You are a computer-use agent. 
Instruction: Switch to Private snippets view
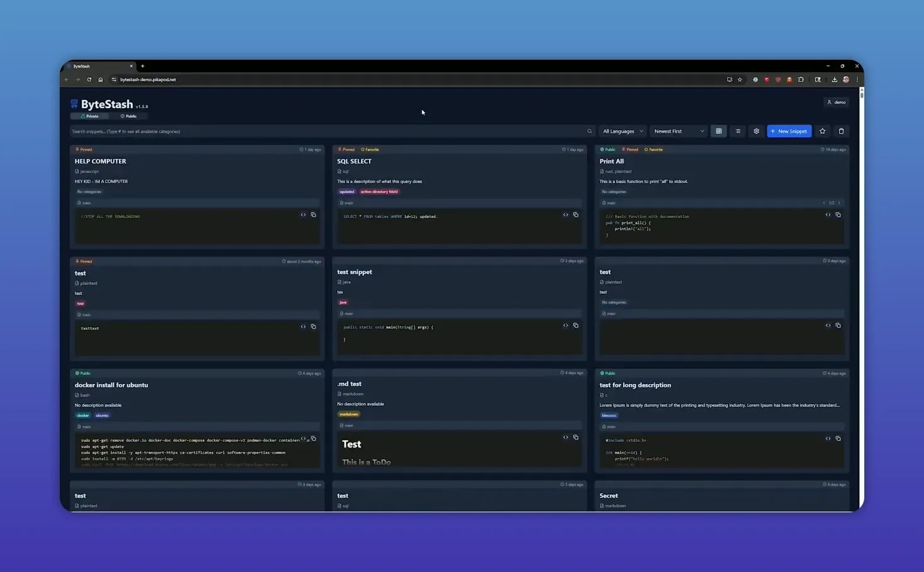tap(89, 116)
